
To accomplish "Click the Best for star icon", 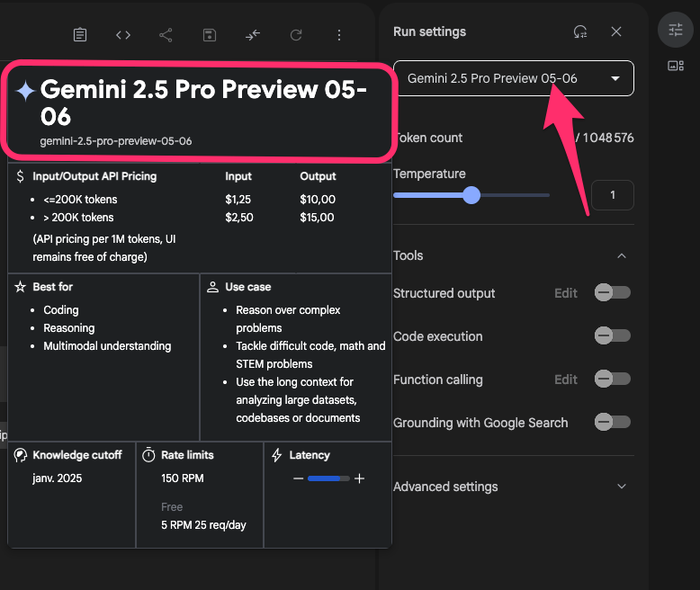I will (20, 287).
